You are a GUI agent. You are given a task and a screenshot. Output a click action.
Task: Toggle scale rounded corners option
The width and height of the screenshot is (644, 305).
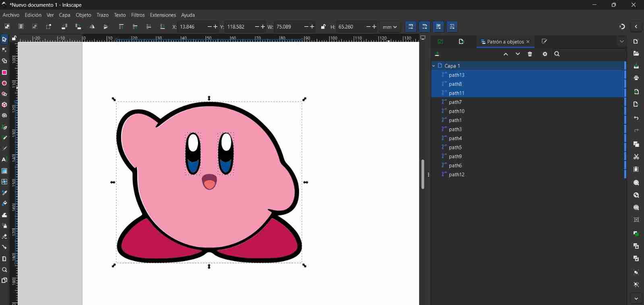(x=425, y=27)
